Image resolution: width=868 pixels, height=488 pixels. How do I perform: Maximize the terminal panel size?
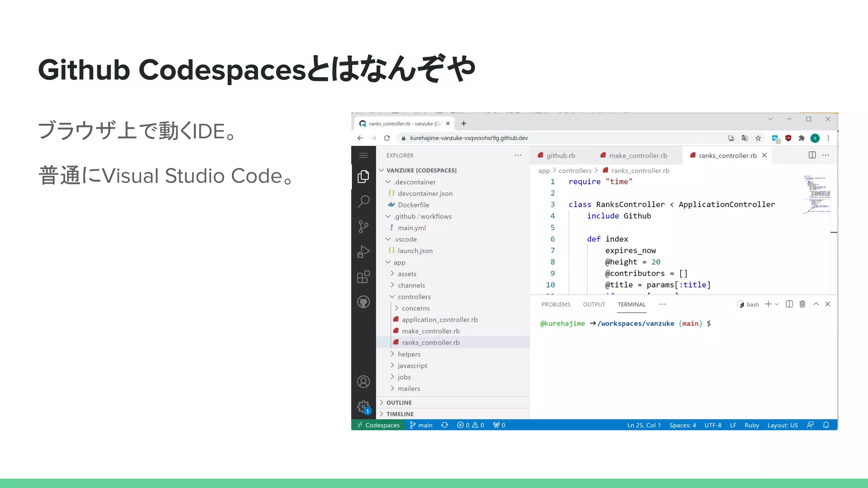(816, 304)
